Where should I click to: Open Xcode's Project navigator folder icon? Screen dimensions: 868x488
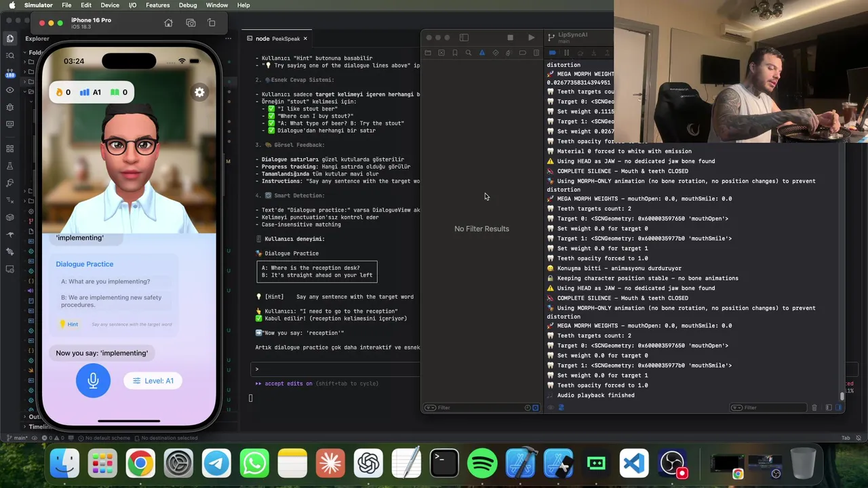(428, 53)
